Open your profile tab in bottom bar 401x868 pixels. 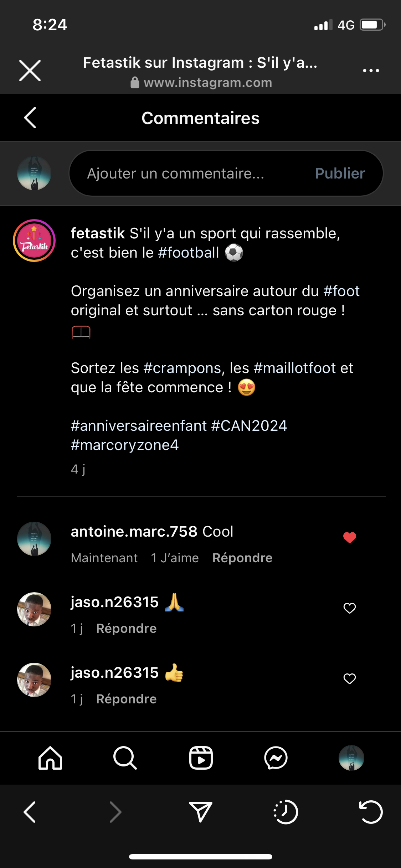[x=351, y=758]
